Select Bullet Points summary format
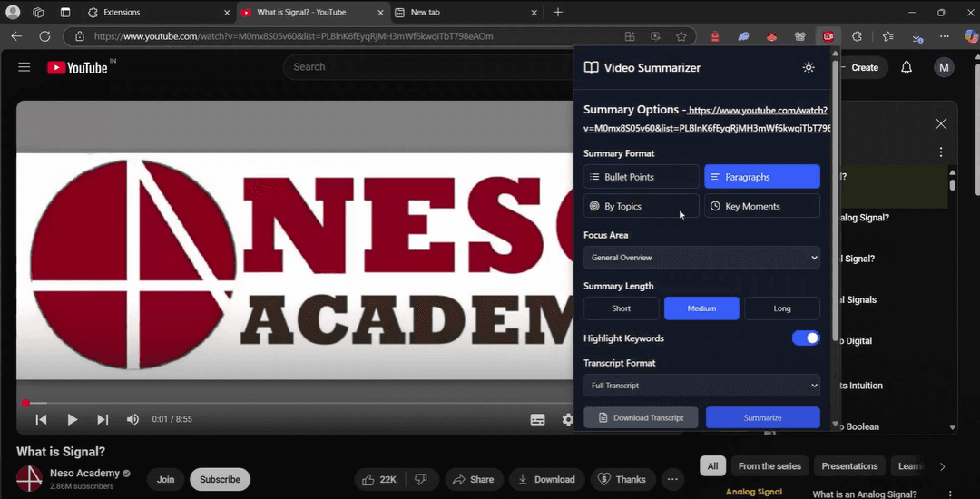This screenshot has height=499, width=980. pyautogui.click(x=642, y=177)
